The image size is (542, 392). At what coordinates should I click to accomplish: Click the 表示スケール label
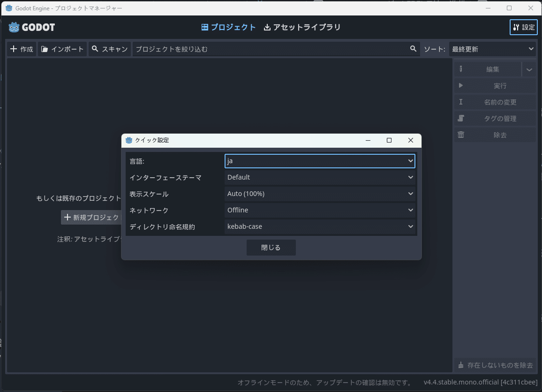149,194
